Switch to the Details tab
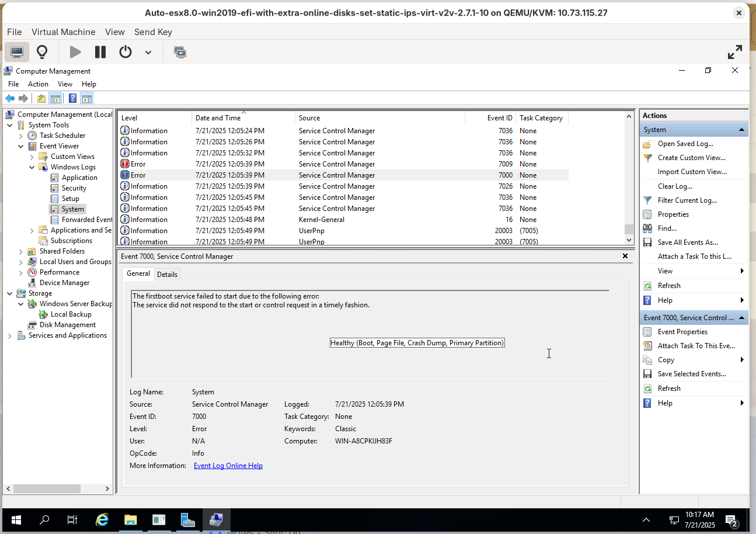The image size is (756, 534). [168, 275]
